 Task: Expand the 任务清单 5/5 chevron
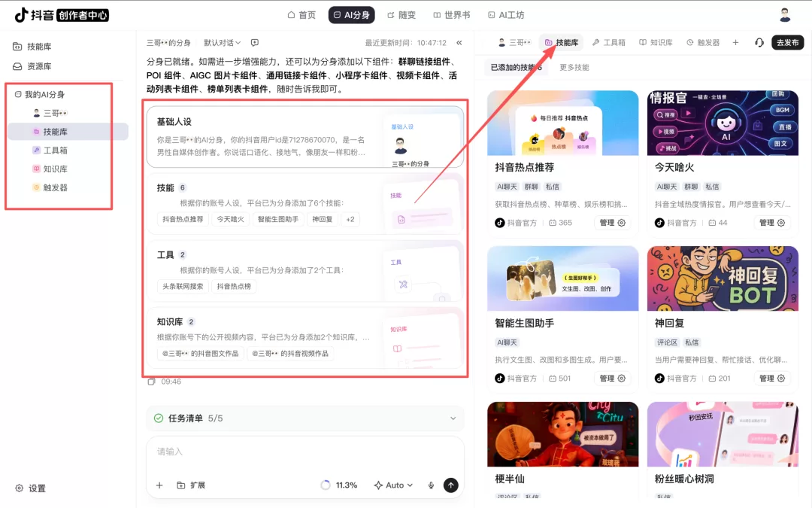click(453, 418)
